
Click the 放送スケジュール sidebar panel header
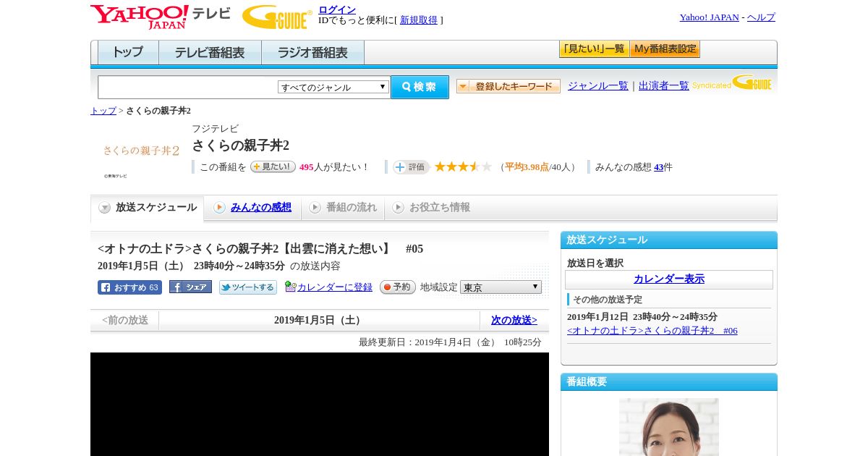click(669, 240)
